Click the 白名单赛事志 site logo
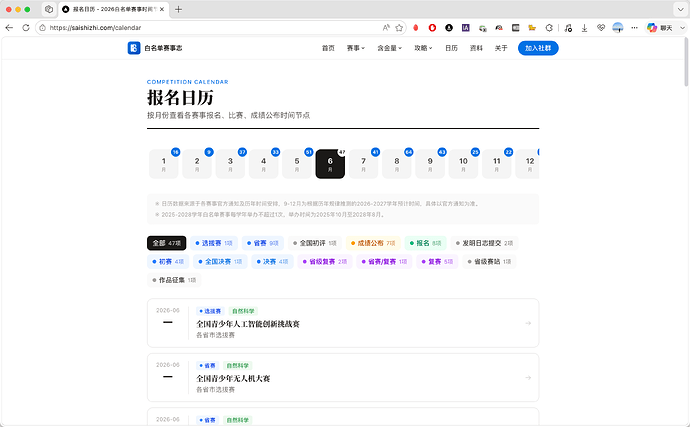Image resolution: width=690 pixels, height=427 pixels. coord(155,48)
